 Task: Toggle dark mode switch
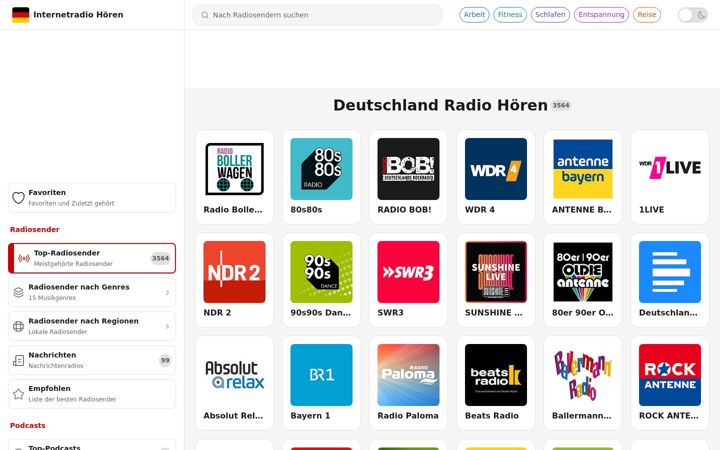(x=692, y=15)
